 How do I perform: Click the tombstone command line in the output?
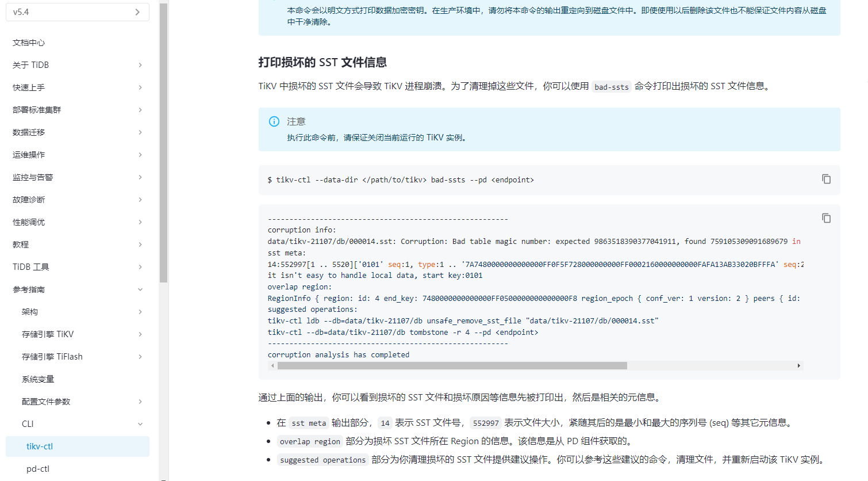point(403,333)
